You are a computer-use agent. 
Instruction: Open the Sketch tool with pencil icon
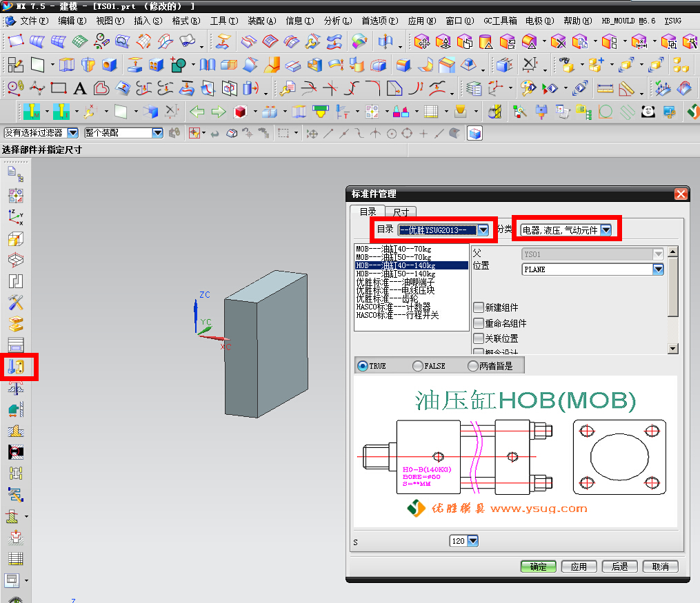pyautogui.click(x=16, y=65)
